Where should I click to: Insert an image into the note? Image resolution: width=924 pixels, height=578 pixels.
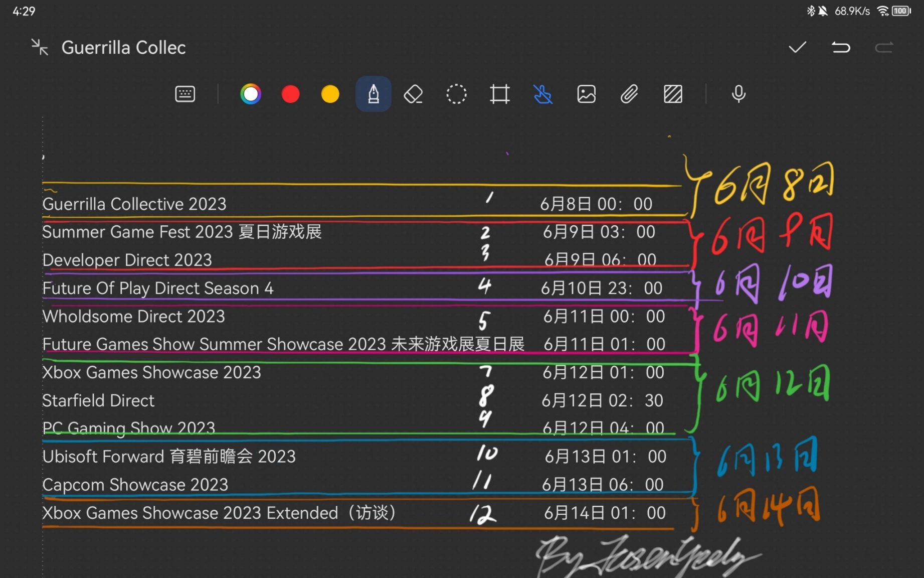point(586,94)
